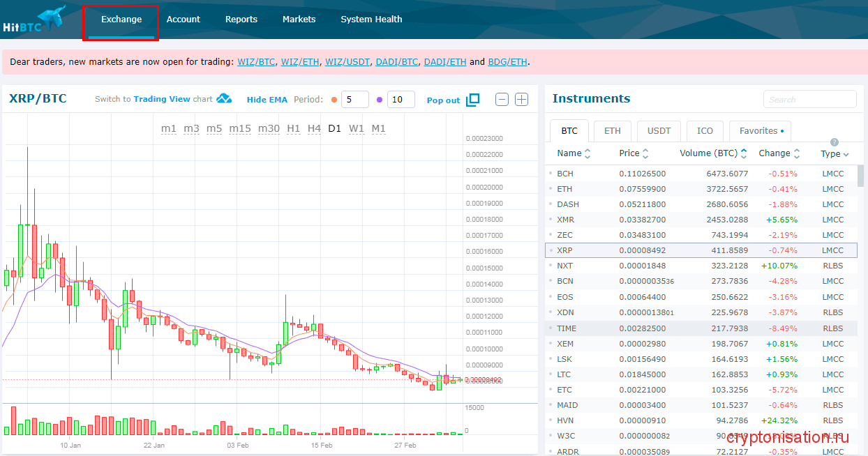Screen dimensions: 868x456
Task: Toggle Hide EMA on the chart
Action: click(267, 100)
